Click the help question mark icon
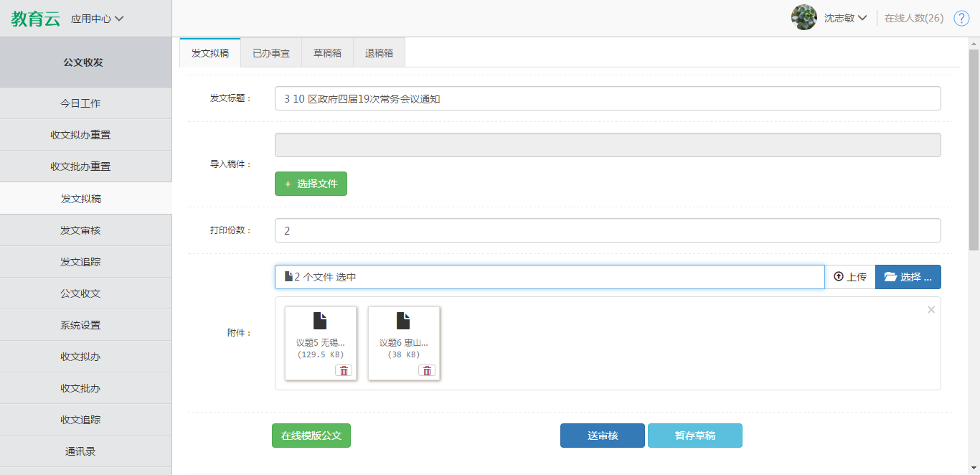980x475 pixels. click(x=961, y=18)
